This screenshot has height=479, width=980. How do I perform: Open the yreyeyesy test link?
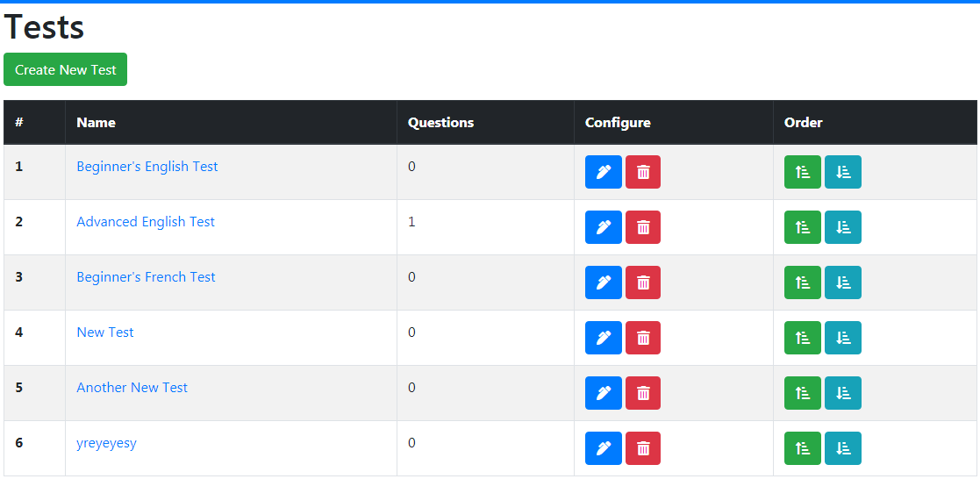(x=106, y=443)
